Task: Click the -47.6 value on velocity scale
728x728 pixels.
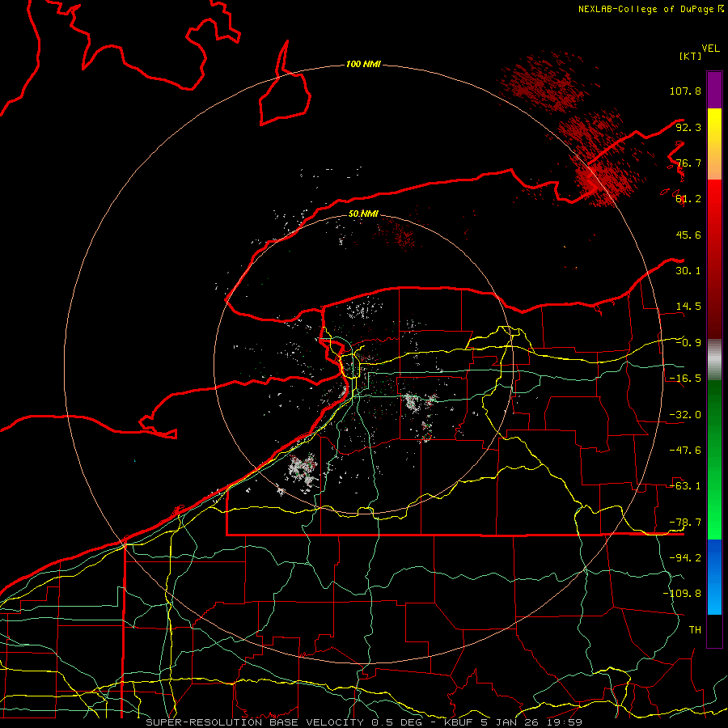Action: [x=685, y=451]
